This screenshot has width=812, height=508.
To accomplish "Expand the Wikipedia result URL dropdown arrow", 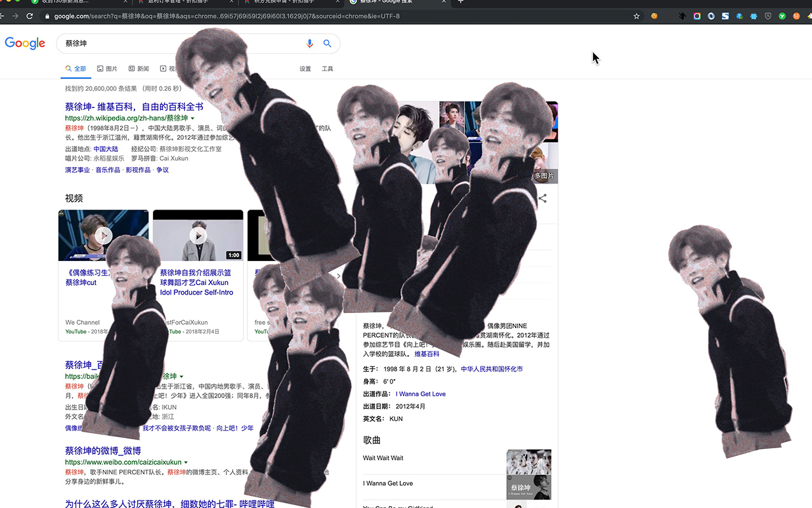I will [193, 119].
